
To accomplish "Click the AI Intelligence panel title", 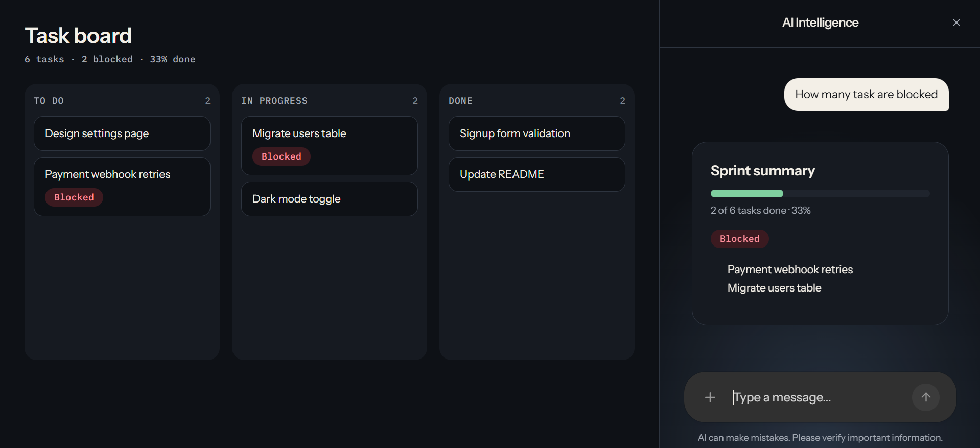I will [x=820, y=23].
